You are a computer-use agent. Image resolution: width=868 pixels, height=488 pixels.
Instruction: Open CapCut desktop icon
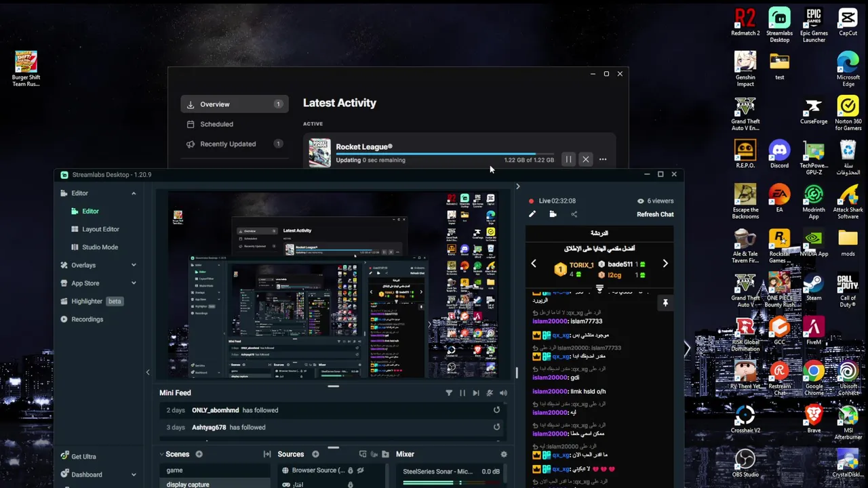point(848,22)
